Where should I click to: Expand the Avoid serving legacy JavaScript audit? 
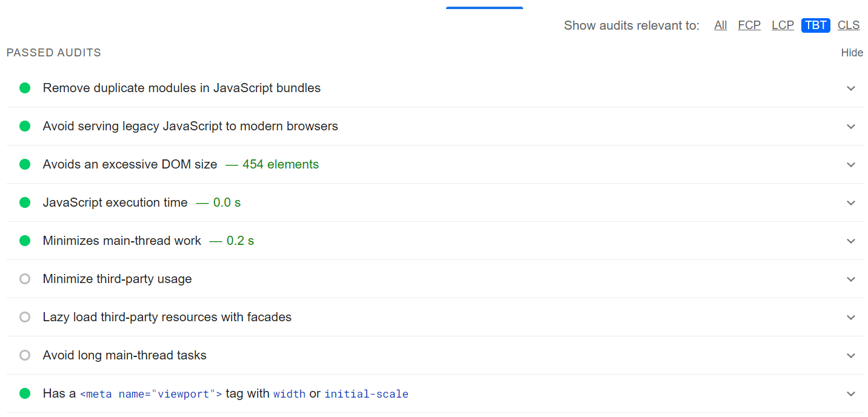pos(851,126)
